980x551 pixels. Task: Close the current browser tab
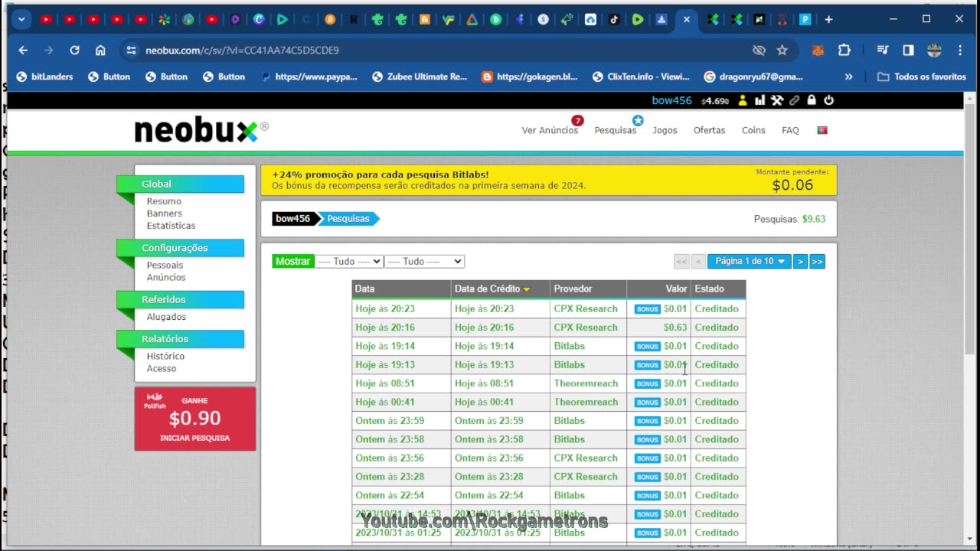[686, 20]
